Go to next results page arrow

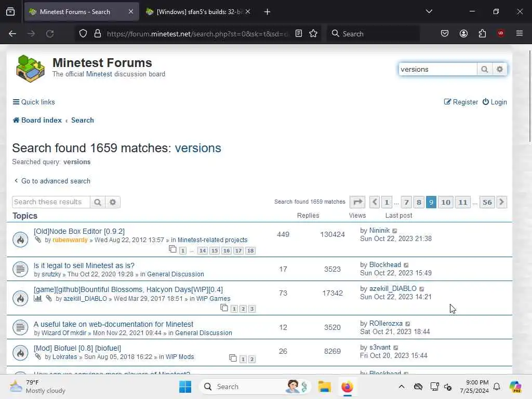coord(501,202)
